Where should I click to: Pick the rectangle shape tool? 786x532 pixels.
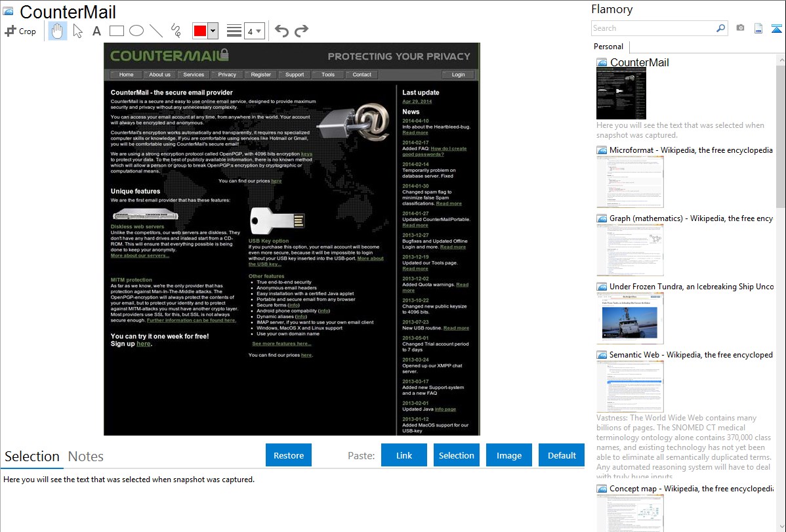coord(116,31)
